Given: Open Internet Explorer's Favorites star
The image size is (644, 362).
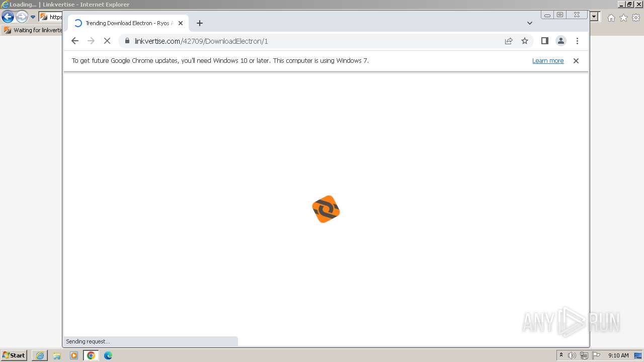Looking at the screenshot, I should pyautogui.click(x=623, y=18).
